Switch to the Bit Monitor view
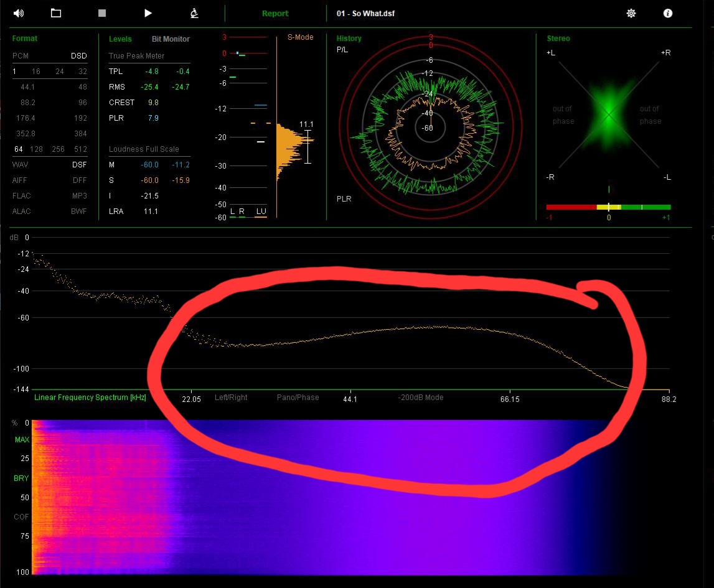This screenshot has height=588, width=714. (171, 39)
